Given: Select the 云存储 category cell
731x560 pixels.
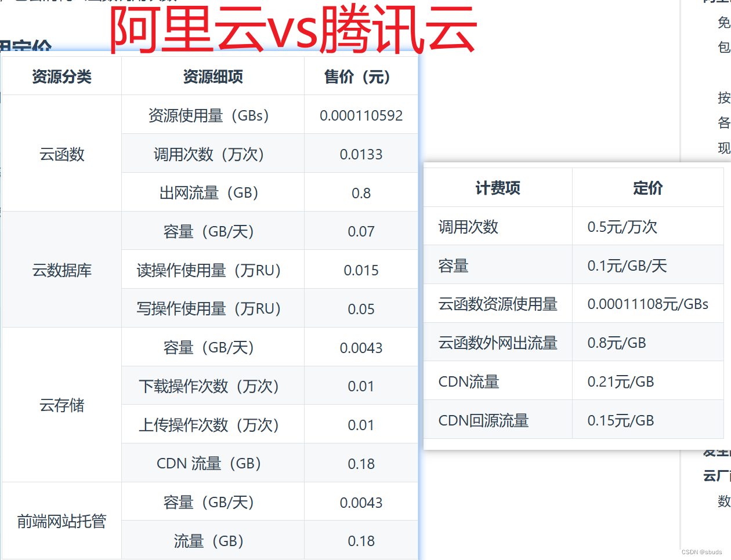Looking at the screenshot, I should pos(61,405).
